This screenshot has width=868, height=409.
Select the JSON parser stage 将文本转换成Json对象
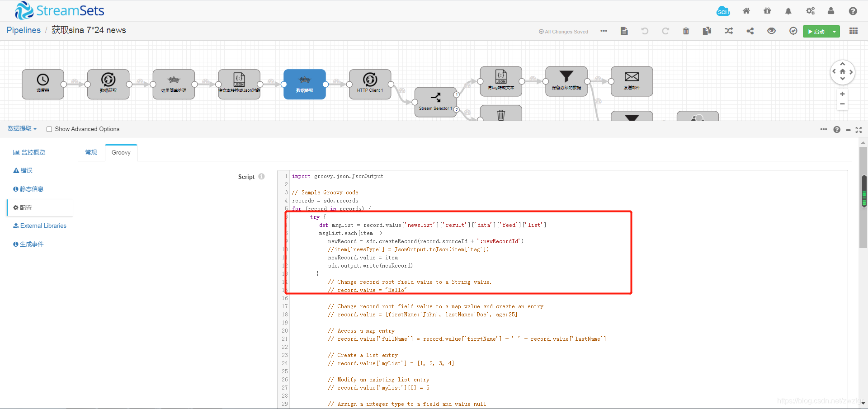[x=239, y=84]
